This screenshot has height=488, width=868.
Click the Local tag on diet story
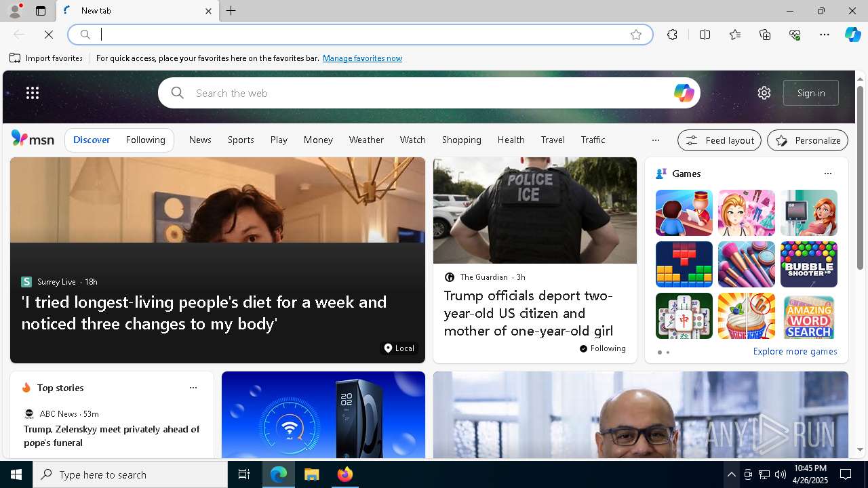coord(399,348)
